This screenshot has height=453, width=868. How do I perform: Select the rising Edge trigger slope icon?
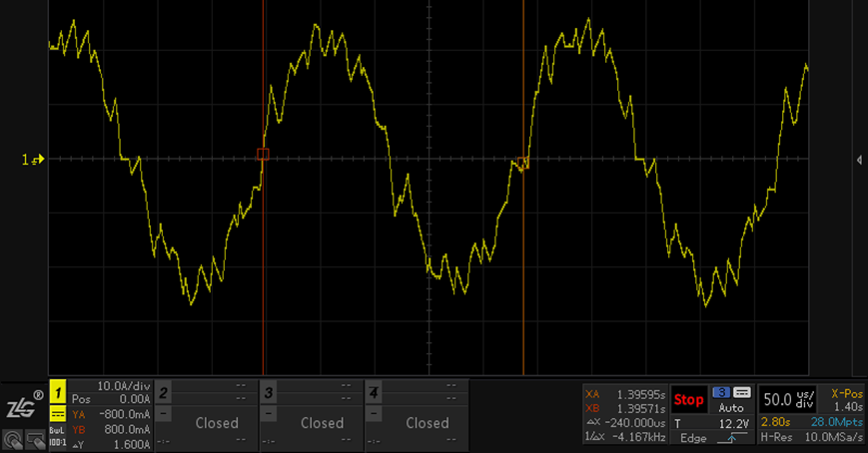point(731,438)
